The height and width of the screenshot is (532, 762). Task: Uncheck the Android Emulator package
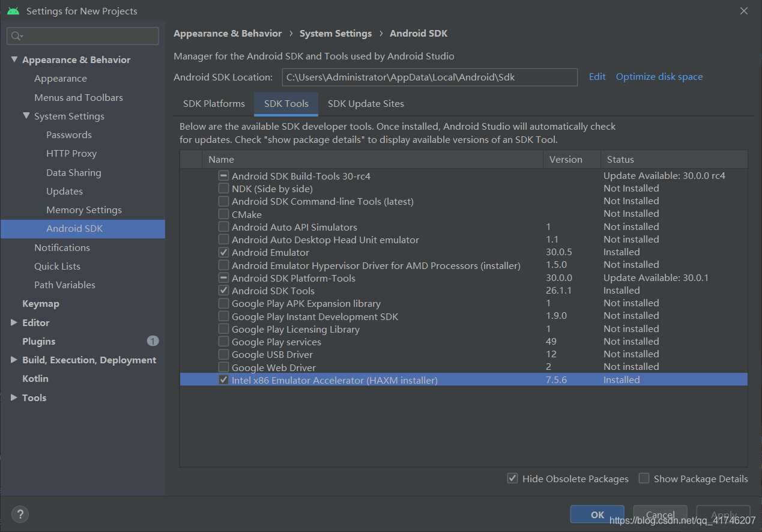223,252
